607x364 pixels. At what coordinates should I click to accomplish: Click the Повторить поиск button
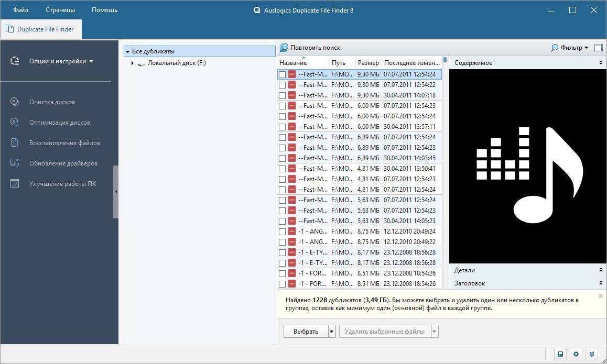tap(310, 48)
